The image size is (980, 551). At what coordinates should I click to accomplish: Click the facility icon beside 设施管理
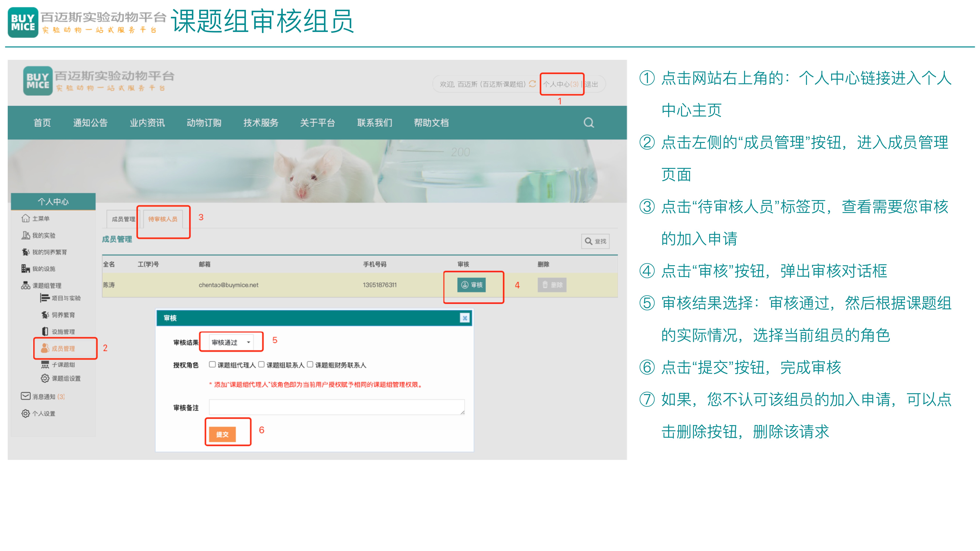pos(45,331)
